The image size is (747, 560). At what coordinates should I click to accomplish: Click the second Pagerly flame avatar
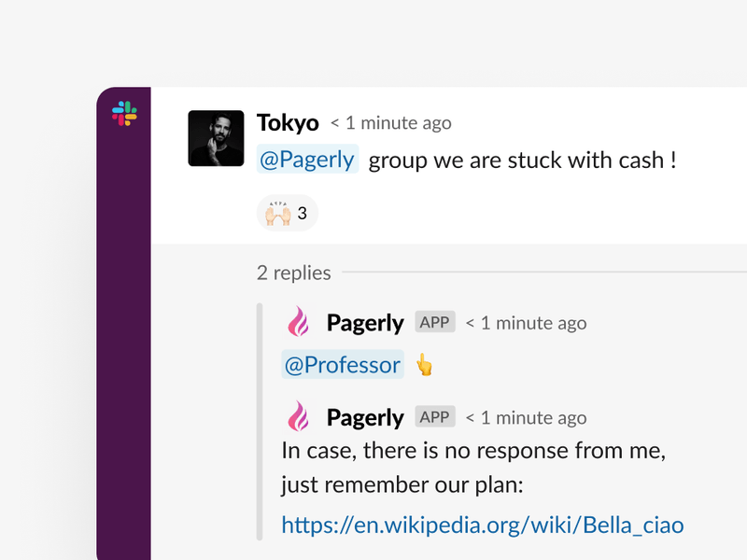click(x=298, y=416)
